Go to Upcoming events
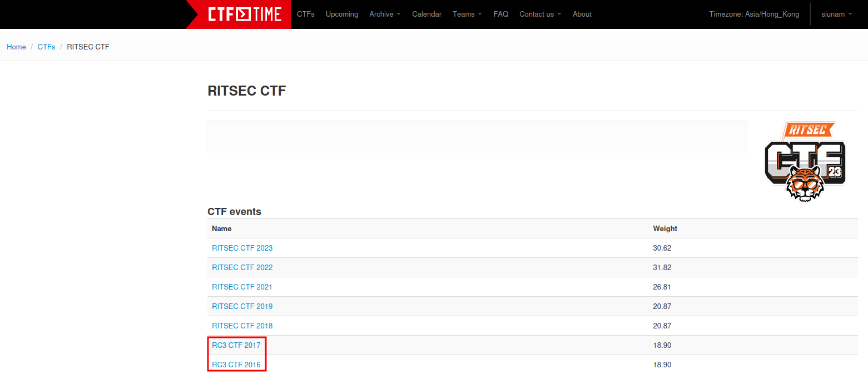This screenshot has height=379, width=868. (x=342, y=14)
